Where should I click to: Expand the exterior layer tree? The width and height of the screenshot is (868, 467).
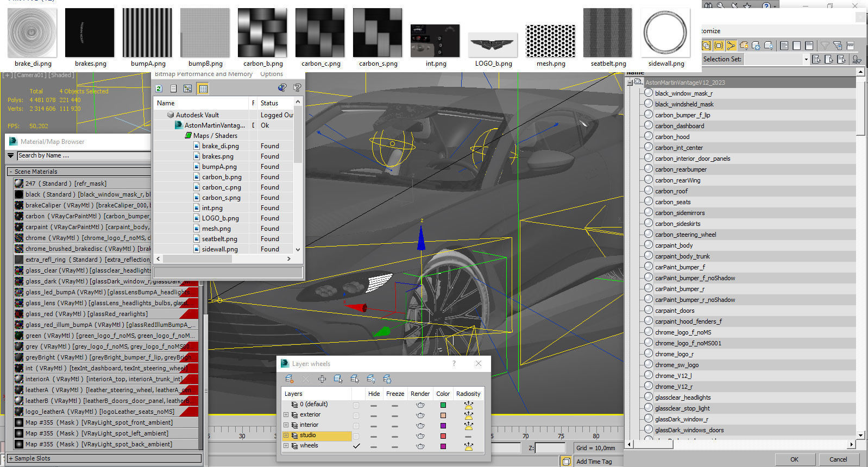click(x=286, y=415)
